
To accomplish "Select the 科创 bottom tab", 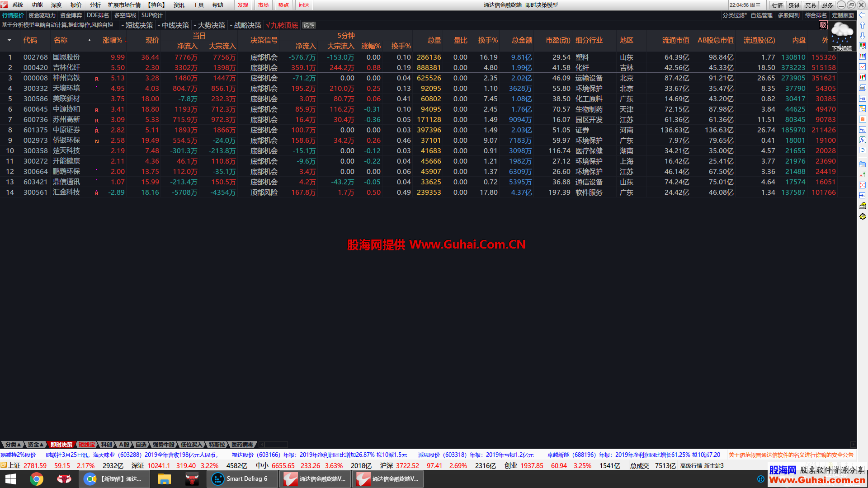I will pos(107,445).
